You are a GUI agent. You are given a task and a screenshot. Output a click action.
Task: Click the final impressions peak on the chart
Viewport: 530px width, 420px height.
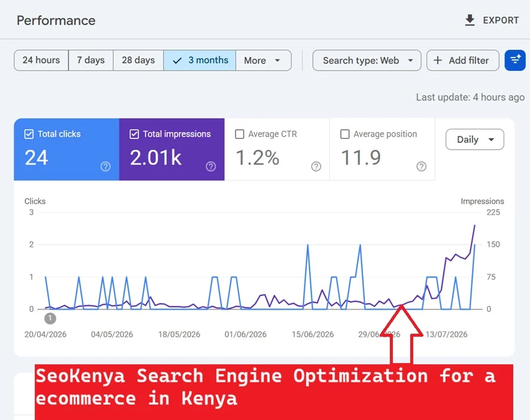pos(474,225)
